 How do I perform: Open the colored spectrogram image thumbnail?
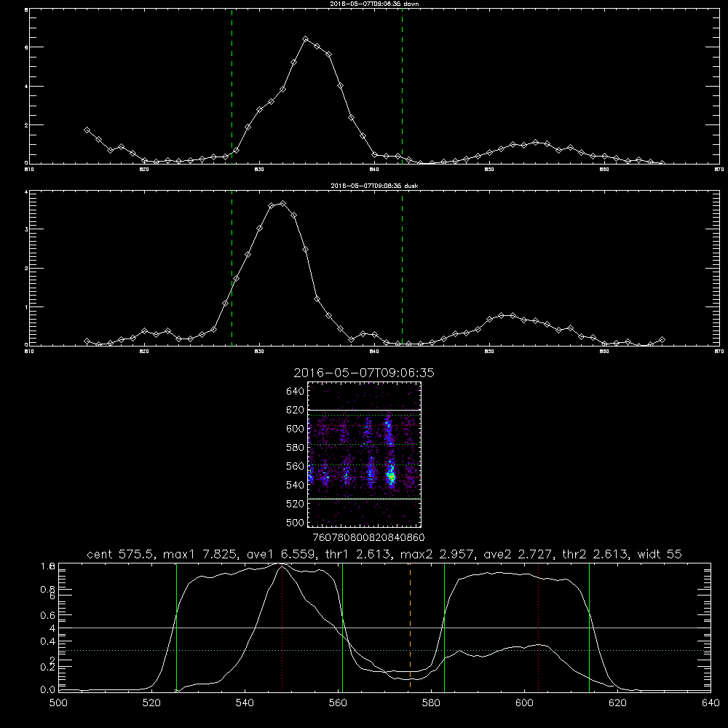[x=365, y=454]
